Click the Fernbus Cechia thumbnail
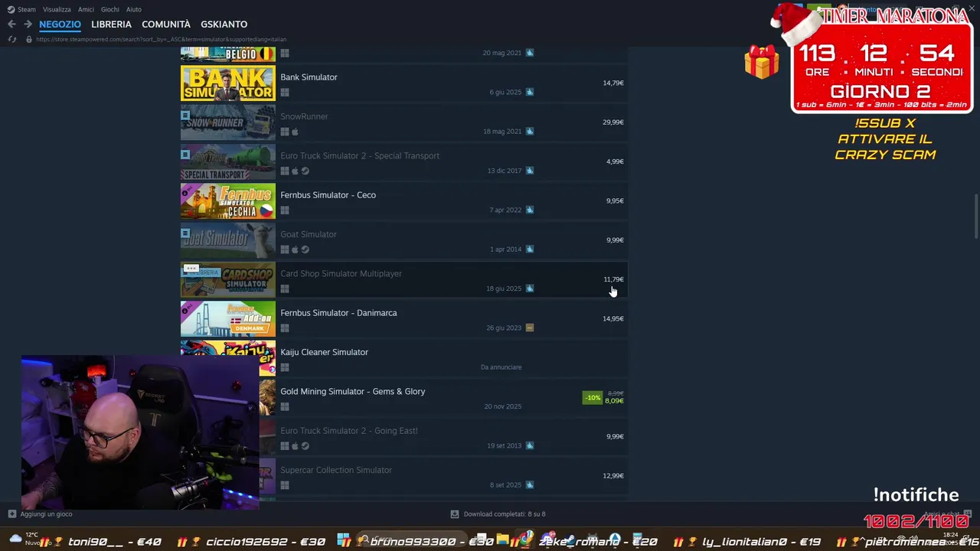980x551 pixels. pos(227,201)
